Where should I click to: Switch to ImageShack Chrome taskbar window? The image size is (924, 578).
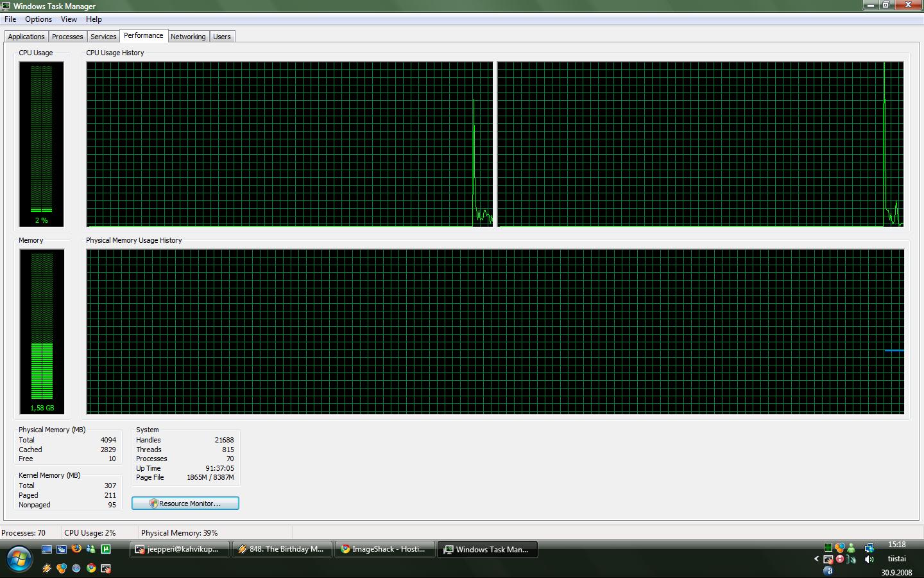tap(384, 549)
